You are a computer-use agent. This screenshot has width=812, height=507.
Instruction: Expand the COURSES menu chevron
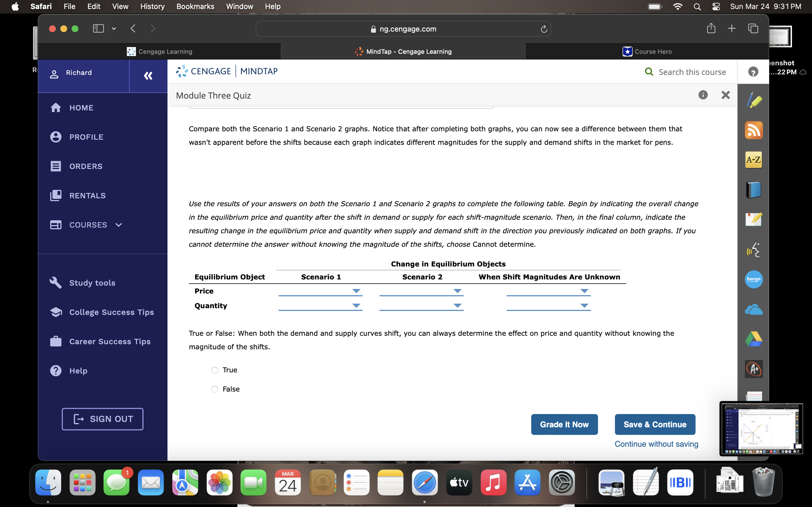(119, 225)
